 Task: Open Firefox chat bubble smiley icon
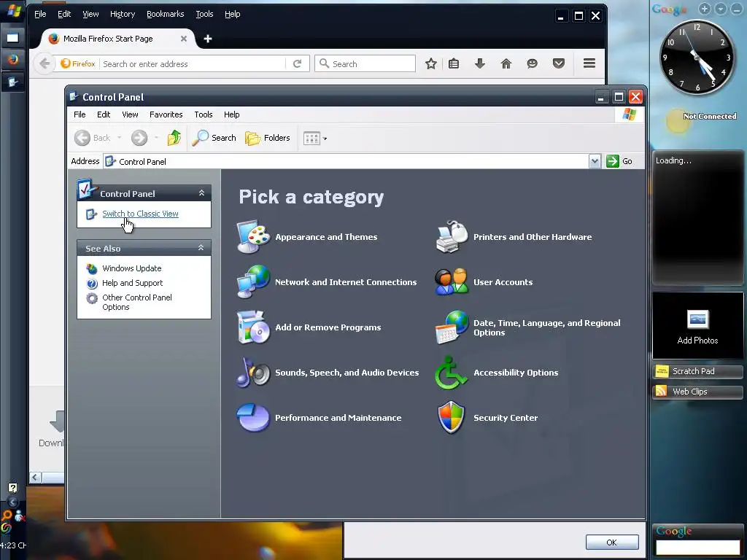tap(532, 63)
